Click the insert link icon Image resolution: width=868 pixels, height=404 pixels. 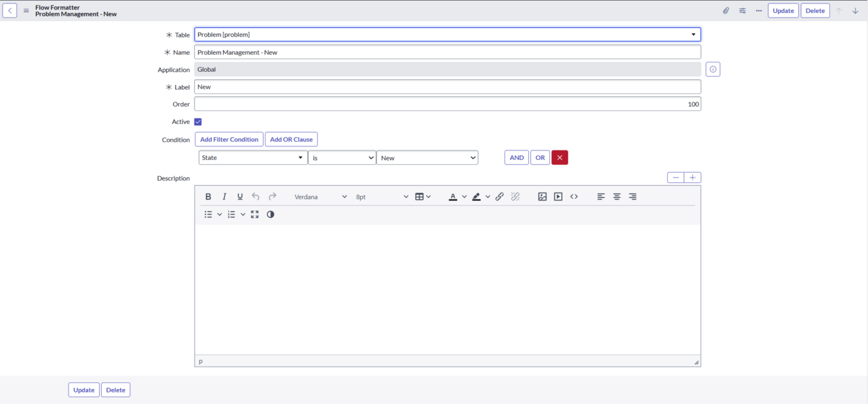point(500,197)
